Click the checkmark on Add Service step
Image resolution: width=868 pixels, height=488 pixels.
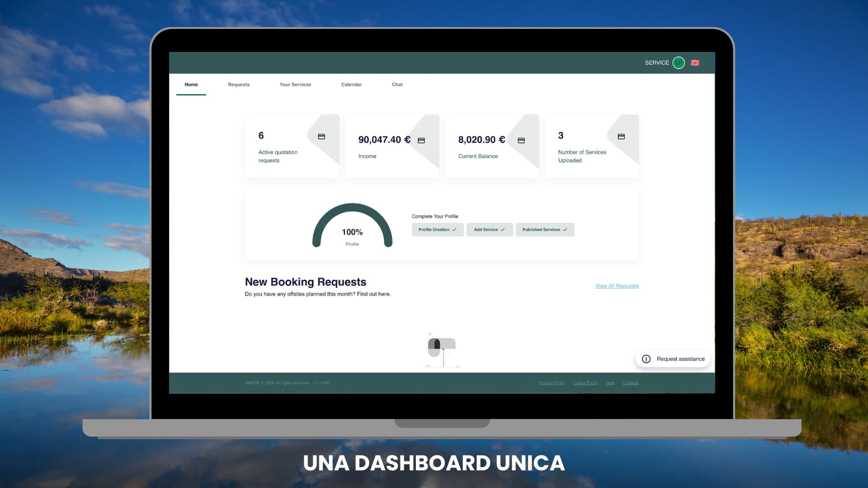coord(503,230)
